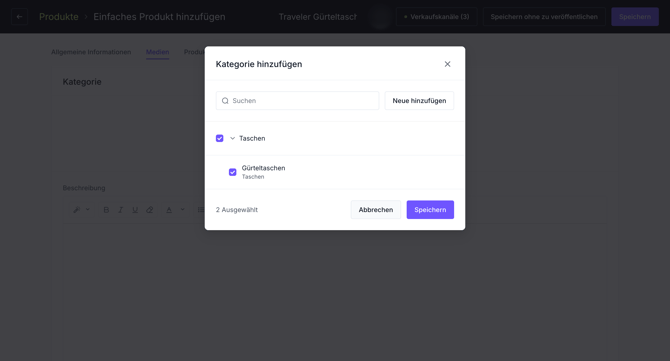Click Abbrechen to cancel dialog
This screenshot has height=361, width=670.
(376, 210)
